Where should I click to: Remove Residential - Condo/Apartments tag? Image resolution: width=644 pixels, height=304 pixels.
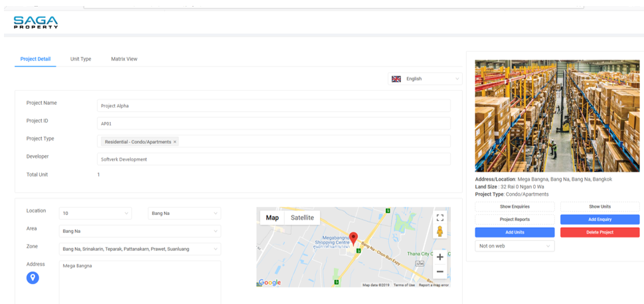[175, 142]
